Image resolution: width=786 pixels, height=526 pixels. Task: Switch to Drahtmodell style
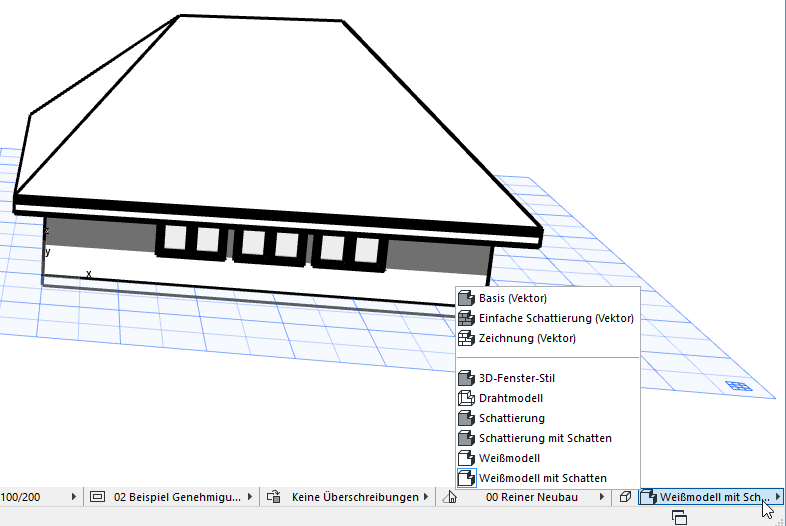547,398
